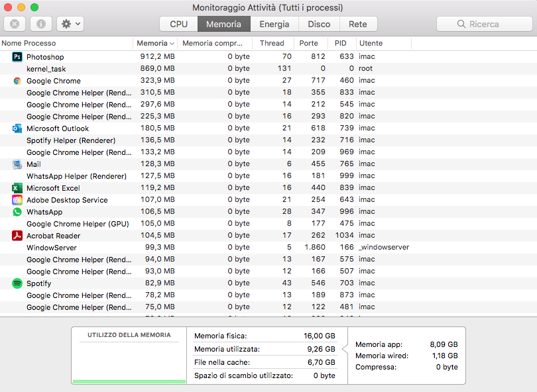Sort by PID column header

342,44
